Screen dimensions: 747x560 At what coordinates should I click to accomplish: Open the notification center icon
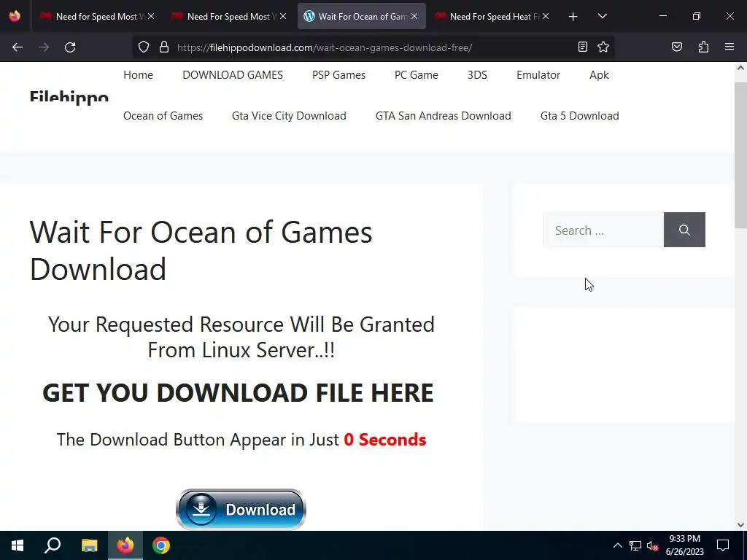pyautogui.click(x=723, y=545)
